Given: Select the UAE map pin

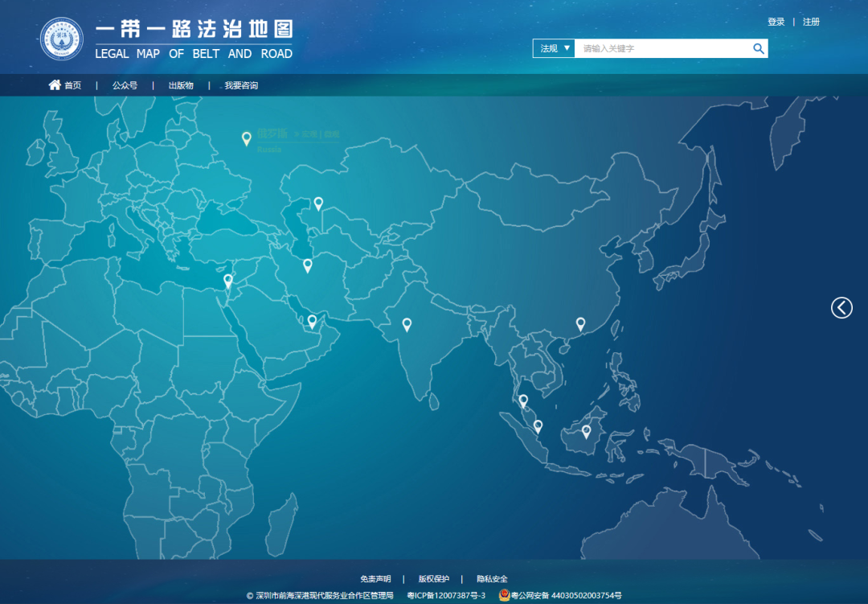Looking at the screenshot, I should 312,322.
